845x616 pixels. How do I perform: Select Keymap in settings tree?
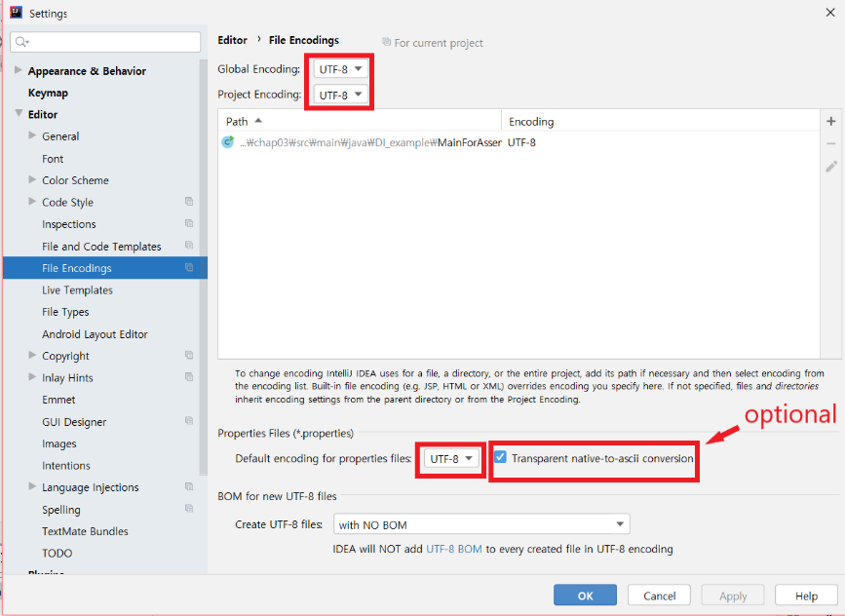coord(48,93)
